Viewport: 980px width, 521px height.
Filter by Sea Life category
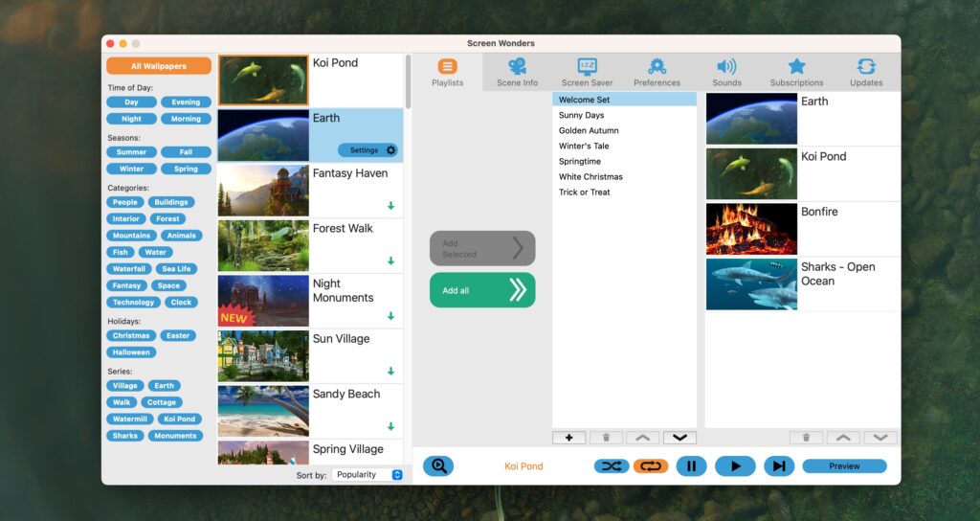tap(176, 269)
